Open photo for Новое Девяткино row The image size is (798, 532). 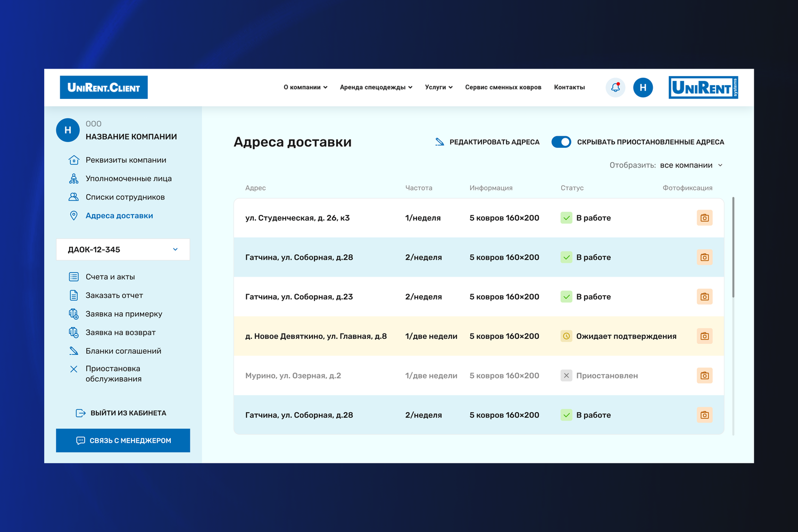click(704, 336)
